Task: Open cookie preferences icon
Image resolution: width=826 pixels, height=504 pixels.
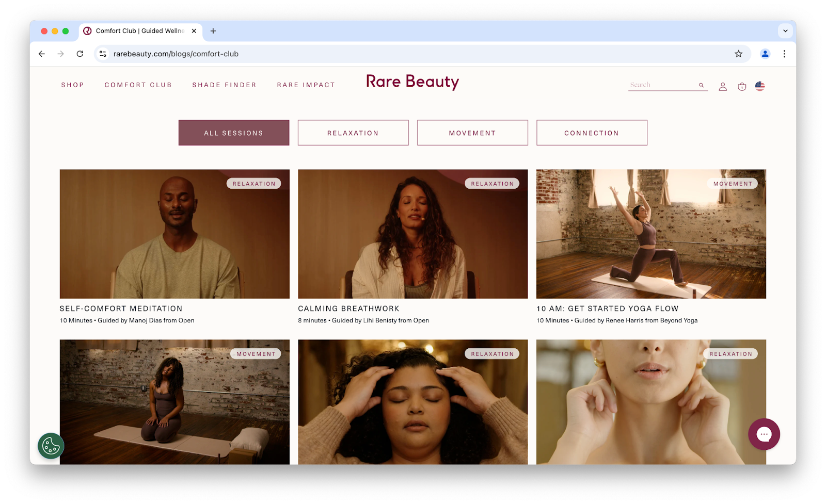Action: [51, 446]
